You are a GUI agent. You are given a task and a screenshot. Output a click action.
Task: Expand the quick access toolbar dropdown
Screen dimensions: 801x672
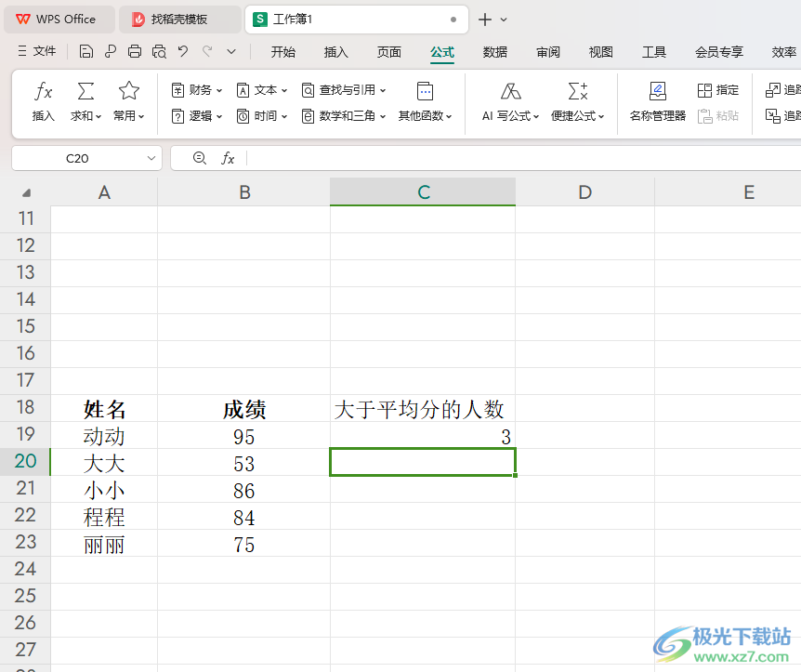(231, 52)
